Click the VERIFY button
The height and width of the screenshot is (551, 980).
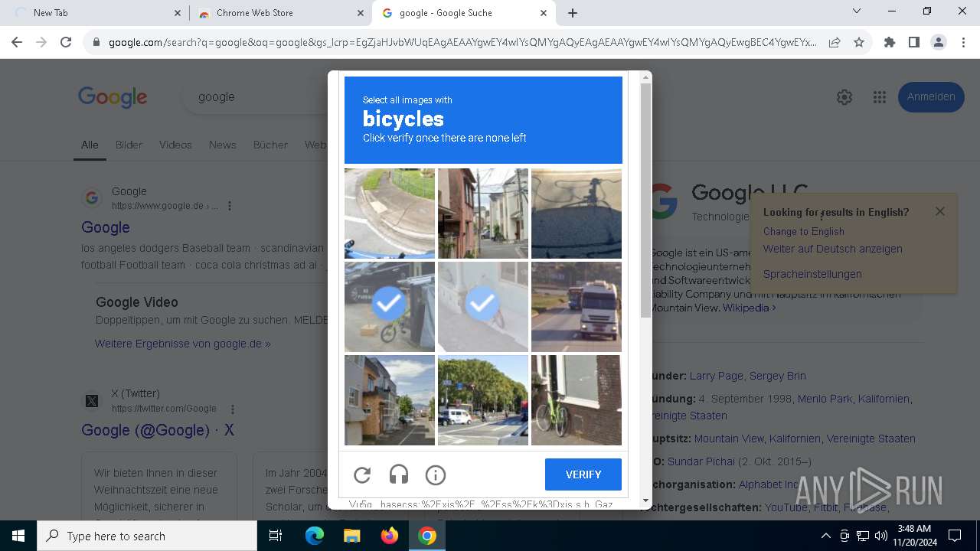tap(583, 474)
